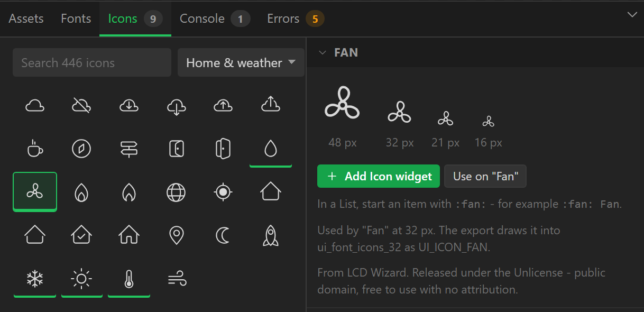Focus the Search 446 icons field
This screenshot has width=644, height=312.
coord(92,62)
